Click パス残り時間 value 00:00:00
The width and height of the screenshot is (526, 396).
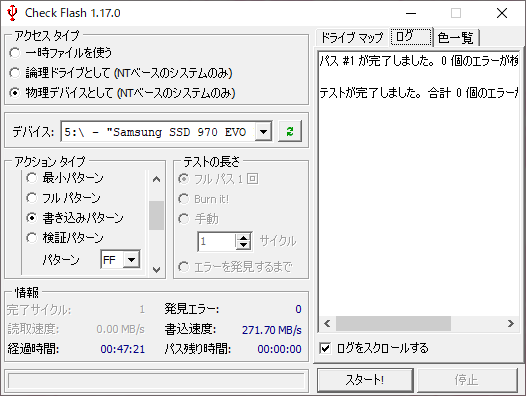(279, 349)
